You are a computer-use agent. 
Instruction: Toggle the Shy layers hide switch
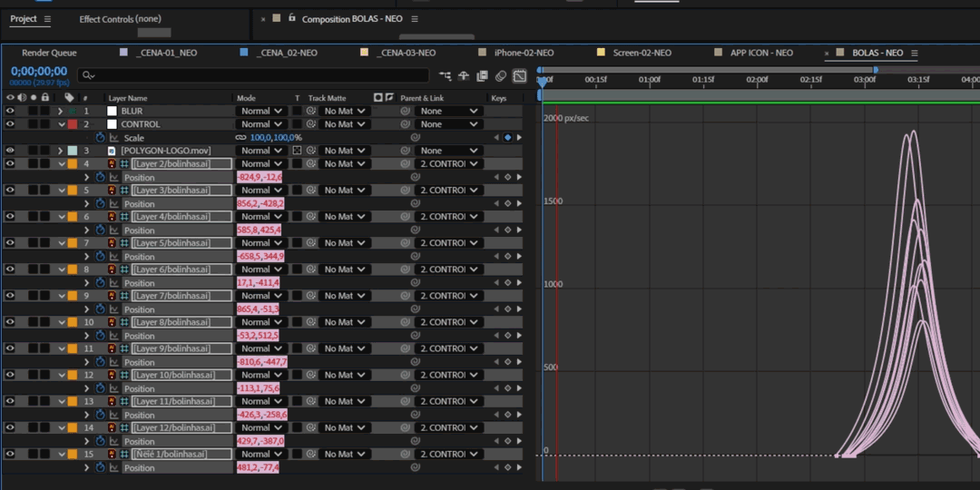pyautogui.click(x=464, y=76)
